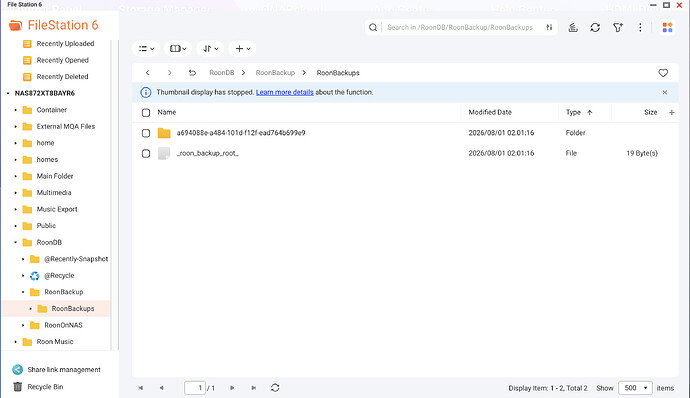Refresh list using bottom reload icon

[x=275, y=388]
